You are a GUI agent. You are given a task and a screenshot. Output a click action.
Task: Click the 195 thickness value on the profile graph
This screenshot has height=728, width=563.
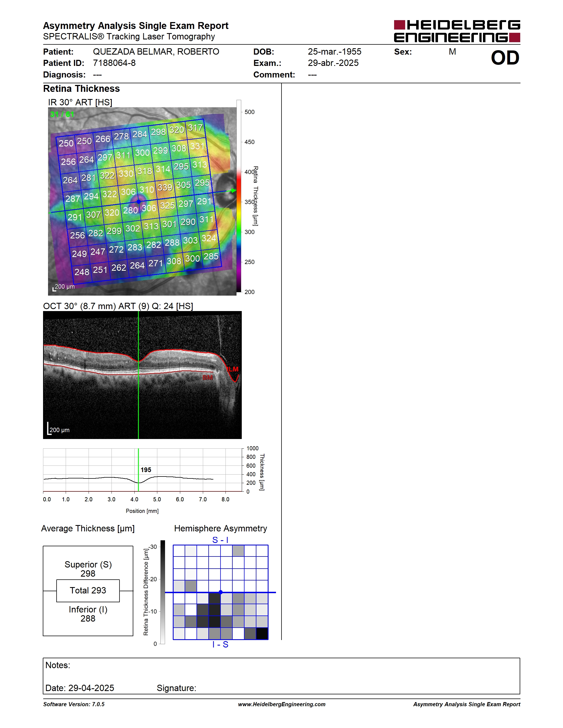146,470
